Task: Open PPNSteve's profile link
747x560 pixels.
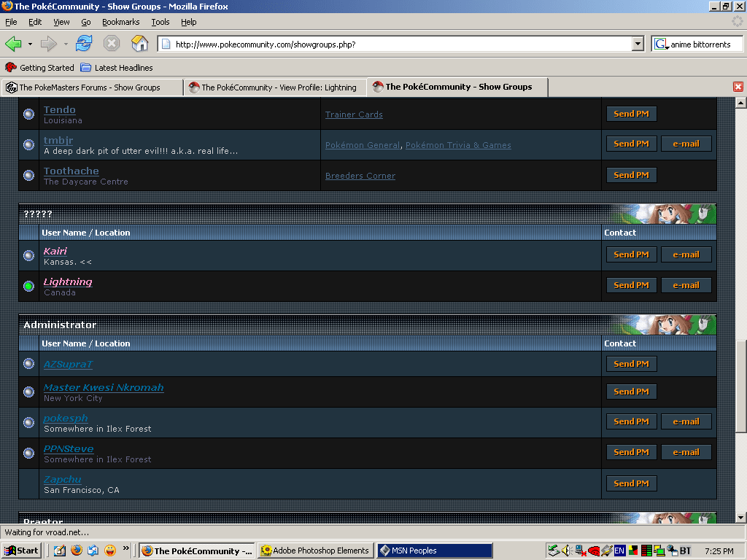Action: tap(69, 449)
